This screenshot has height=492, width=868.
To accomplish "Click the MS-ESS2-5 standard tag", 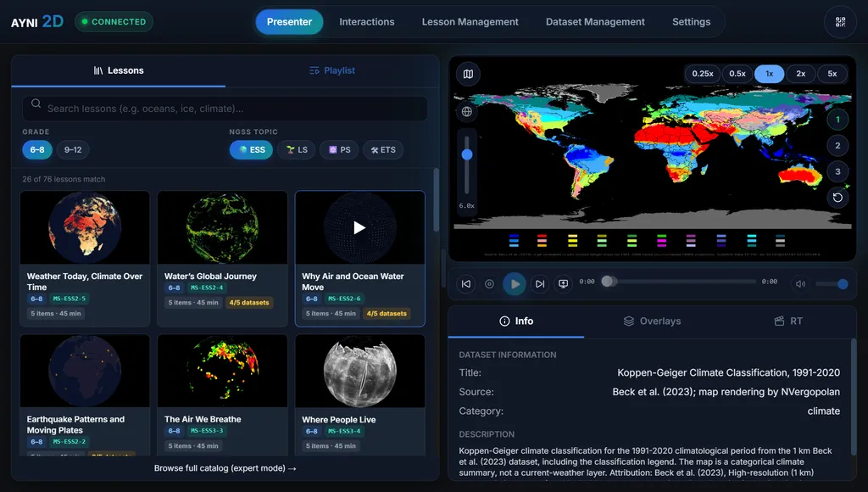I will (70, 298).
